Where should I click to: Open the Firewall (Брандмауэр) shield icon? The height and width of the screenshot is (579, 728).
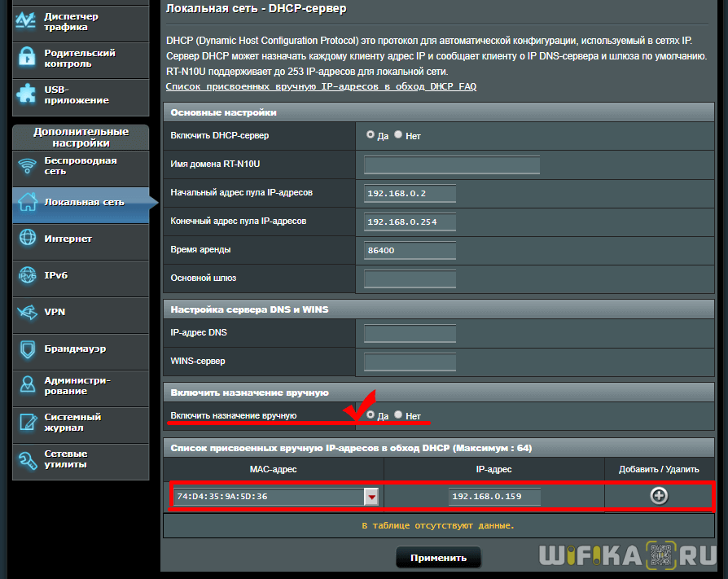pyautogui.click(x=28, y=349)
